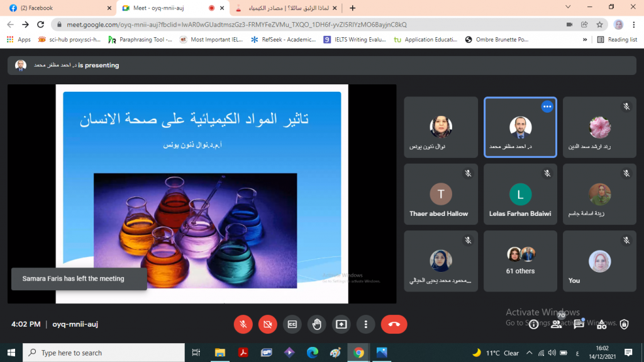Show hidden system tray icons

click(529, 353)
